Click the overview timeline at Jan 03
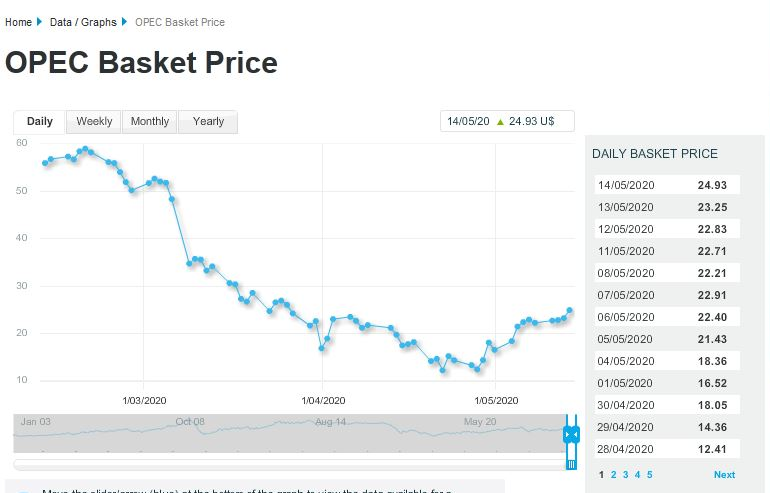The image size is (770, 493). tap(35, 422)
